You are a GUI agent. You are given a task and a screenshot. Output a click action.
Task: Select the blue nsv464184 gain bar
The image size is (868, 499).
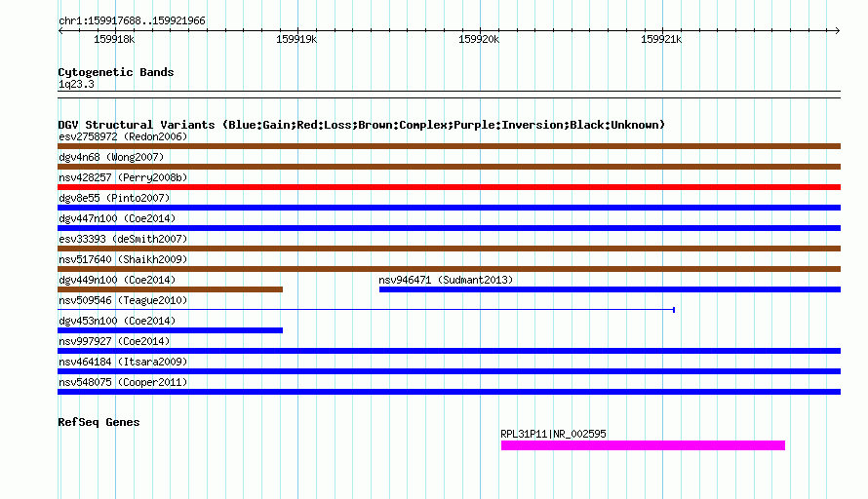(x=449, y=371)
